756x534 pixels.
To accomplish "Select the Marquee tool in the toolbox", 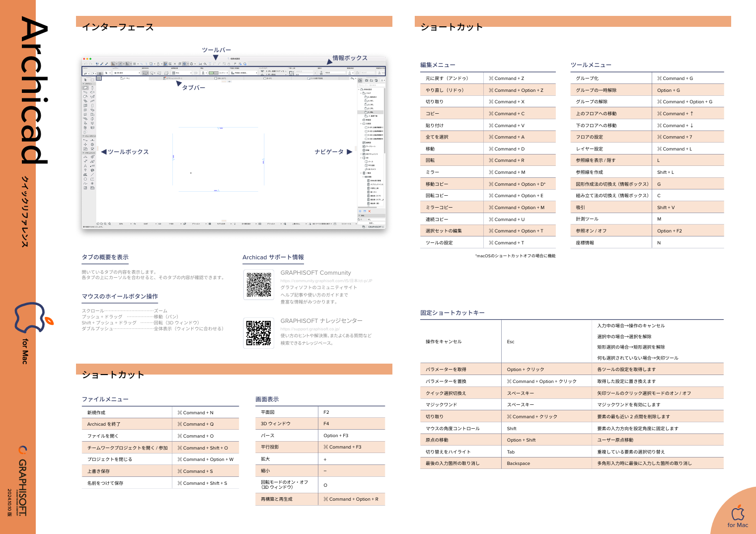I will point(92,79).
